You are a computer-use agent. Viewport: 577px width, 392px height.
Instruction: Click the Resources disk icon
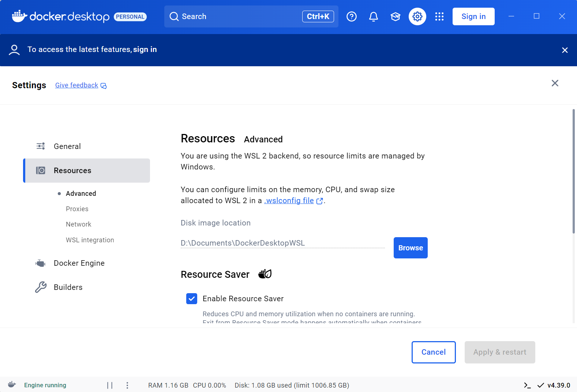(x=41, y=170)
